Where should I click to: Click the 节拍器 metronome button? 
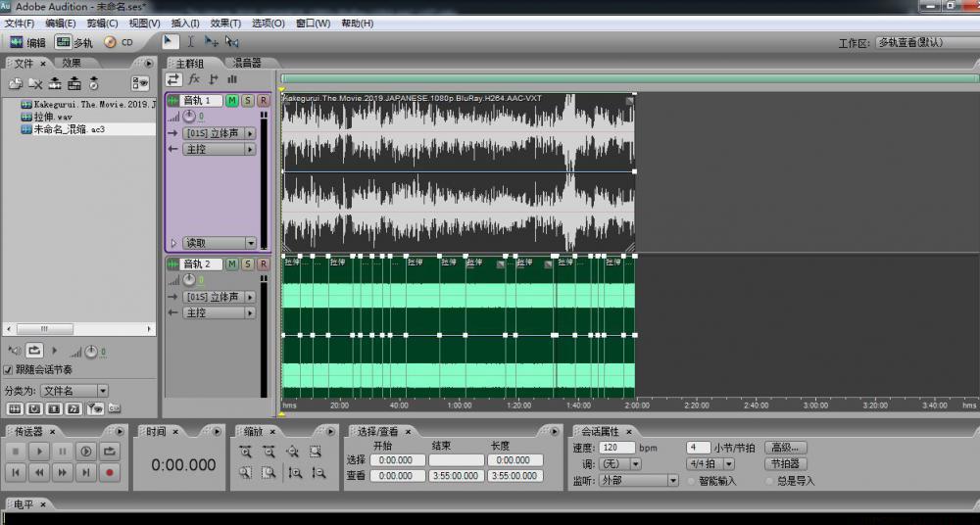786,463
